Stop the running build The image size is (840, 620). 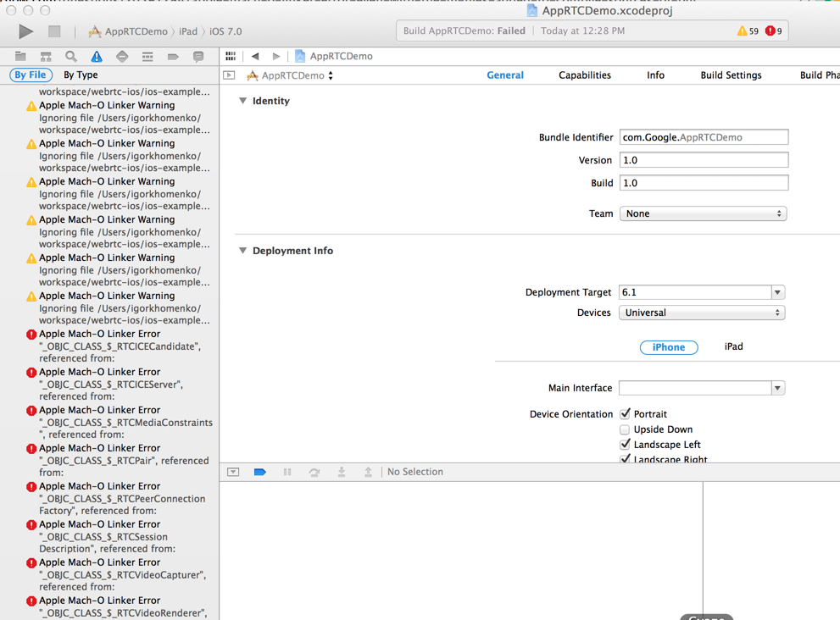pos(54,31)
